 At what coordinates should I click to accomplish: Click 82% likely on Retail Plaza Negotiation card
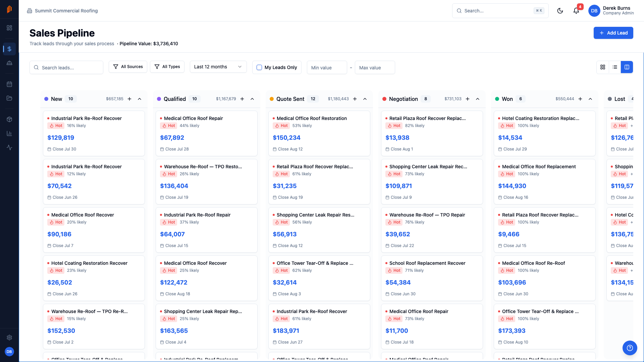click(415, 126)
